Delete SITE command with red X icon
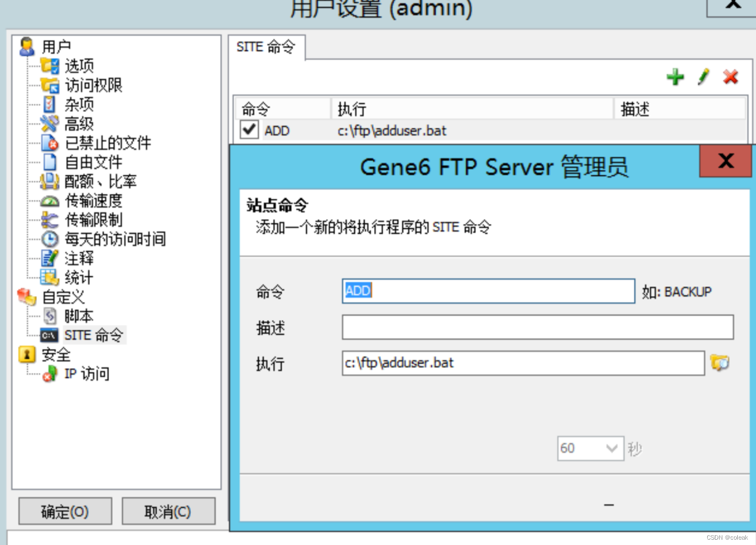756x545 pixels. coord(731,77)
